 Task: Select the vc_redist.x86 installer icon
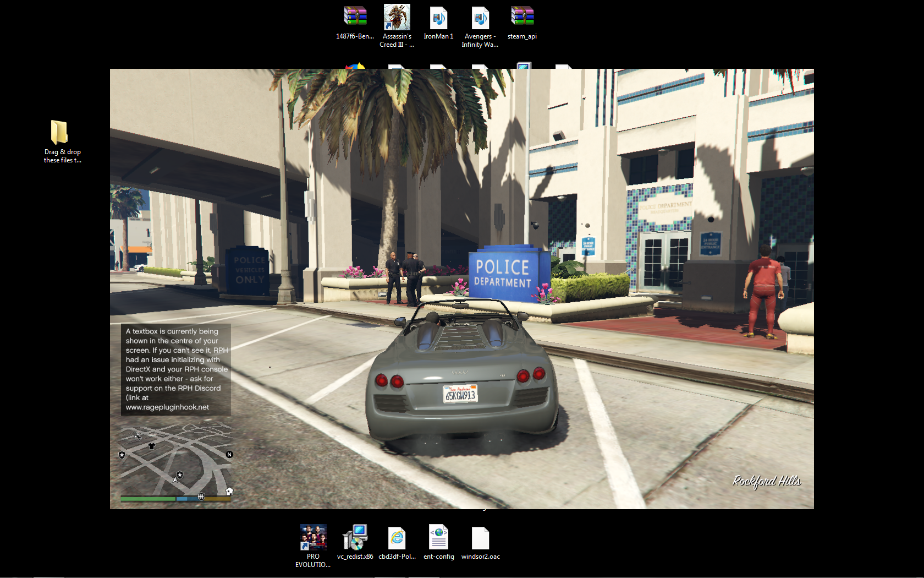click(355, 542)
